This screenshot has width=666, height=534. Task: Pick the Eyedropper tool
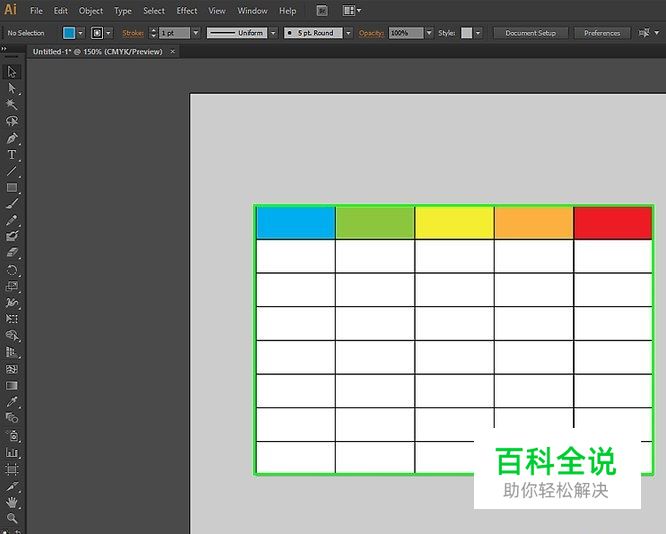click(x=12, y=402)
